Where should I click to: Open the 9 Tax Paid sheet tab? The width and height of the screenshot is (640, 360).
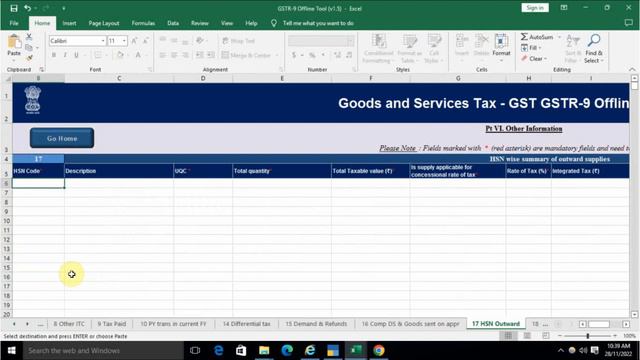(111, 324)
